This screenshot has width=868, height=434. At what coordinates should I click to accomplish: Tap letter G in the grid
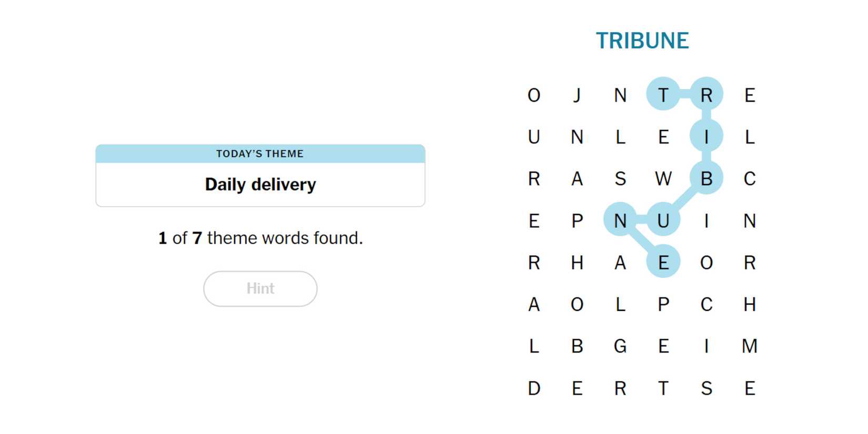[x=620, y=346]
